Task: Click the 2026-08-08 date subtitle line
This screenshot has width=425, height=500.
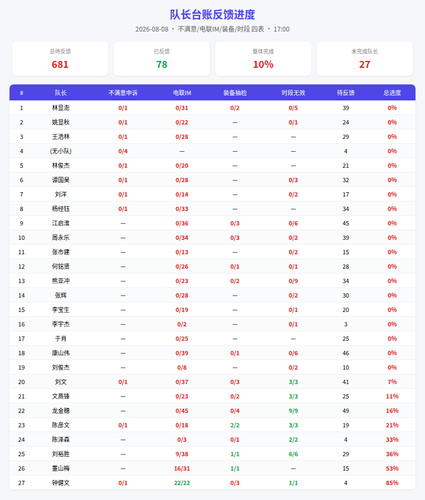Action: (212, 29)
